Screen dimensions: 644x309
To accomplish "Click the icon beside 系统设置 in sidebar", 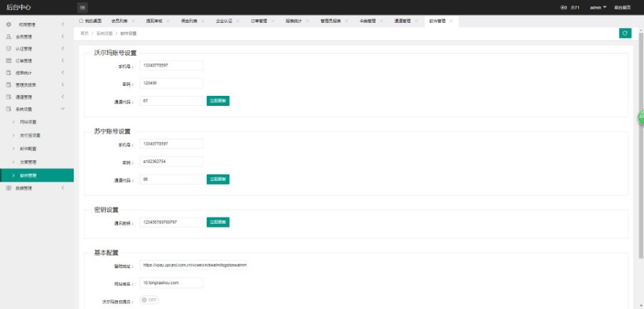I will [x=9, y=109].
